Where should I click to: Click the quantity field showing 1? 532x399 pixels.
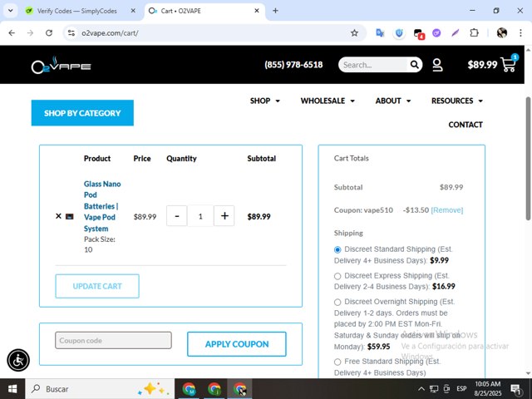click(x=200, y=216)
